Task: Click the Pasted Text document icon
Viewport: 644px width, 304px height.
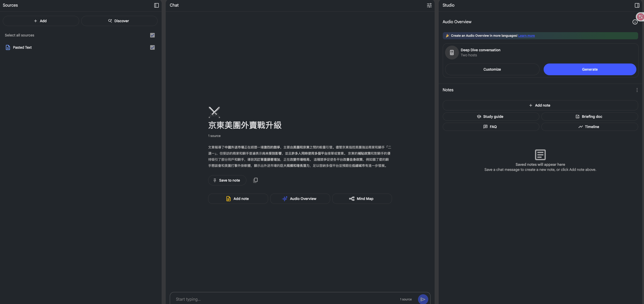Action: 8,47
